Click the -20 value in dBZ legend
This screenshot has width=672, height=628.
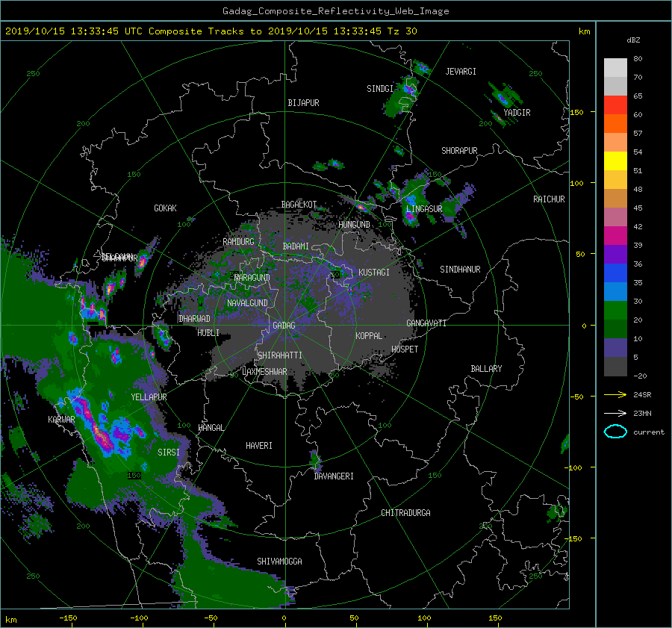(x=640, y=376)
